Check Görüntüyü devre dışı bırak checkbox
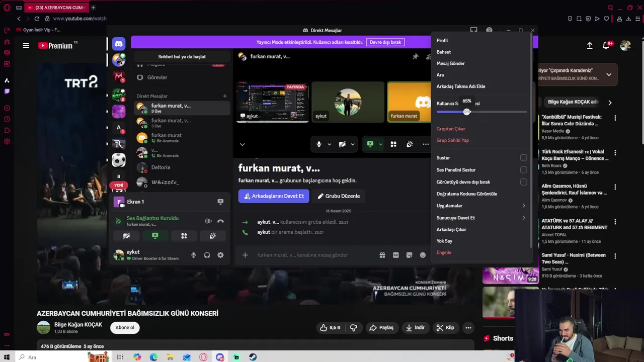The image size is (644, 362). click(524, 182)
